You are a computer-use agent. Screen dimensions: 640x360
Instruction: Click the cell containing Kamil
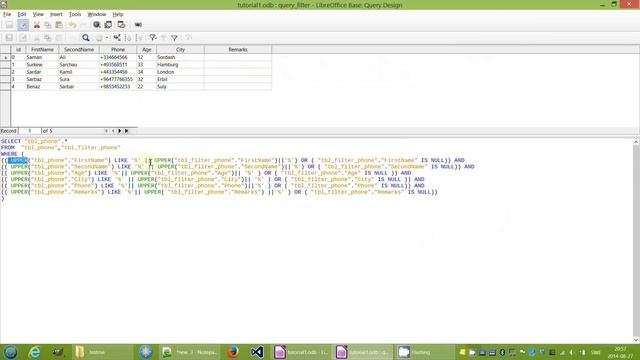click(x=79, y=72)
